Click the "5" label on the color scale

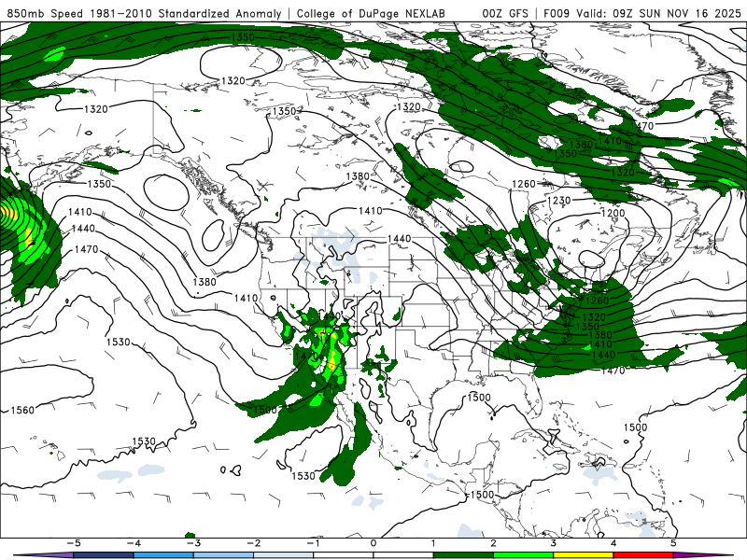(673, 543)
